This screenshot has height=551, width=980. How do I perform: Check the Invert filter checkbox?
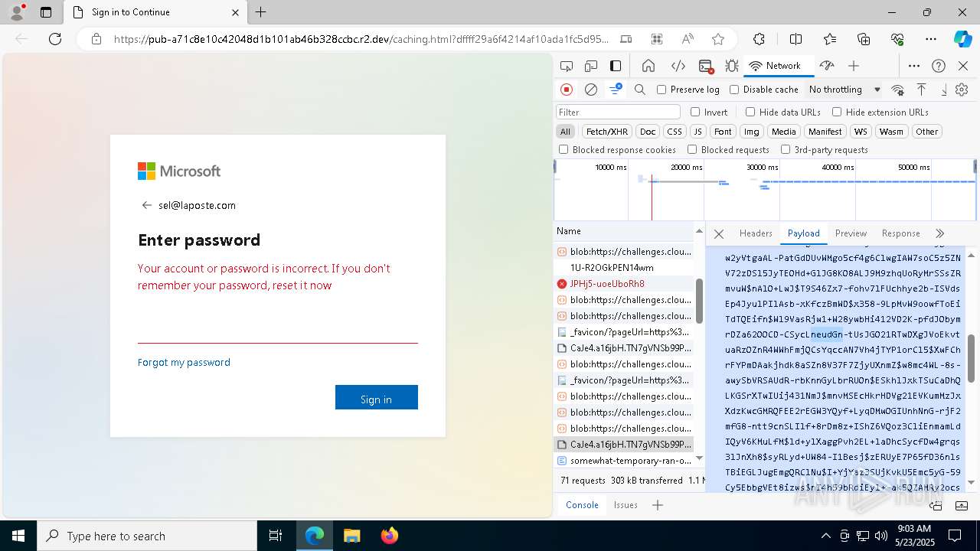point(695,112)
